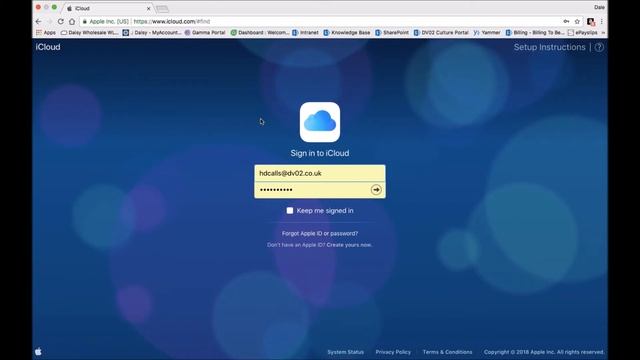Open the Chrome three-dot menu
Viewport: 640px width, 360px height.
pos(602,21)
